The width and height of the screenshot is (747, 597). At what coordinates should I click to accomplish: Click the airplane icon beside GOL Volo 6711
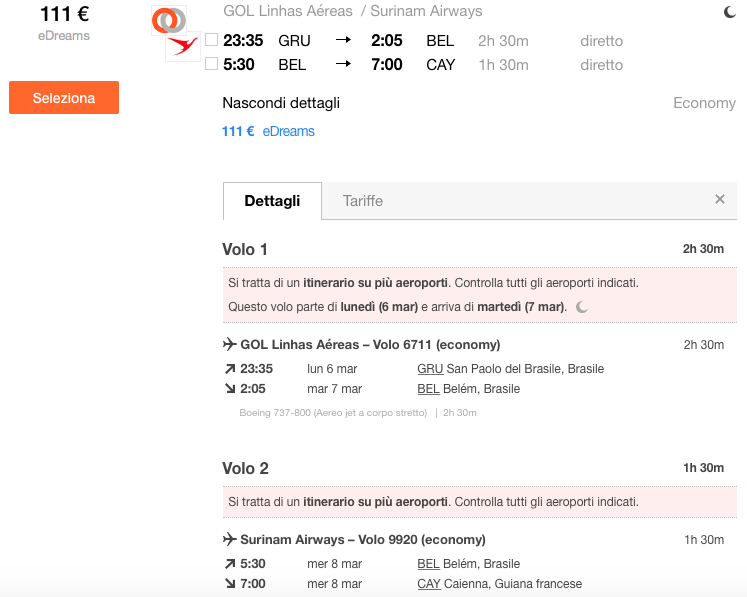pos(230,344)
